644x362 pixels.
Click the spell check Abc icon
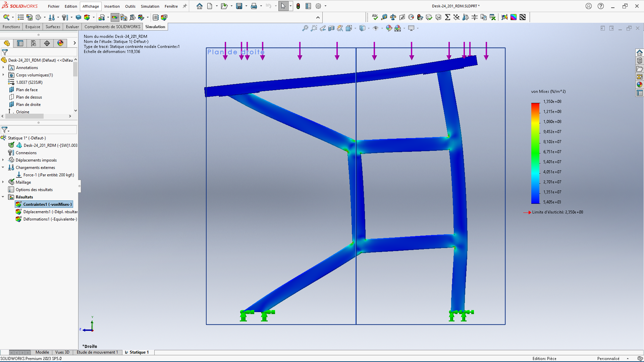pyautogui.click(x=375, y=17)
